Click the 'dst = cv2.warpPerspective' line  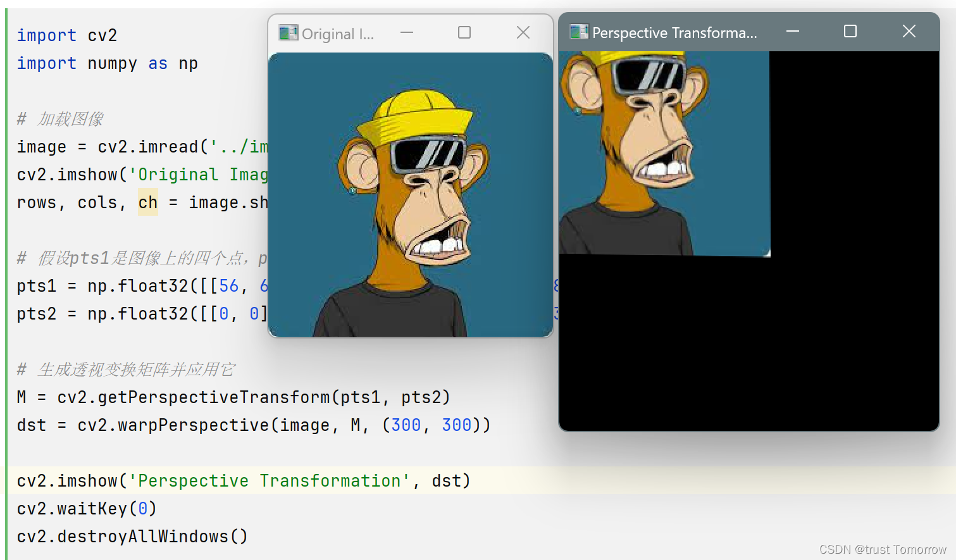pyautogui.click(x=254, y=425)
